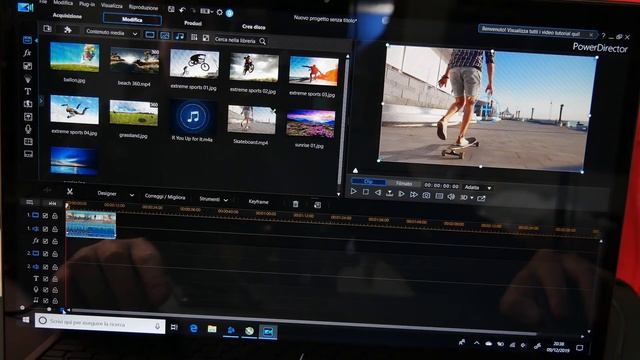Toggle video files filter in library
640x360 pixels.
pos(150,35)
